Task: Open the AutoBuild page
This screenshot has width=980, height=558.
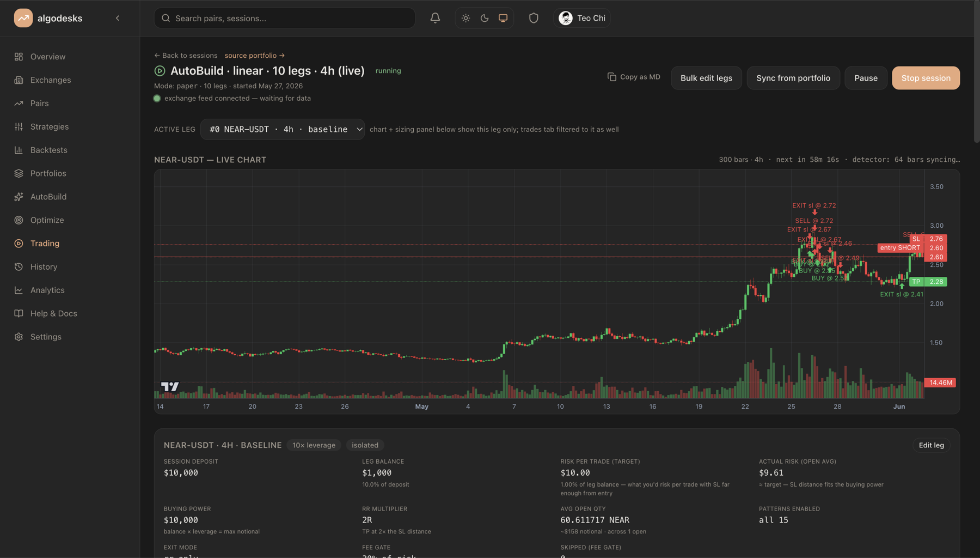Action: [x=48, y=197]
